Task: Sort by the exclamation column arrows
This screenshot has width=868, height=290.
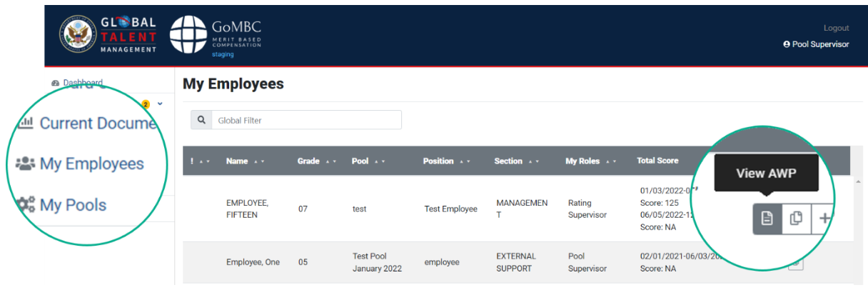Action: pos(204,161)
